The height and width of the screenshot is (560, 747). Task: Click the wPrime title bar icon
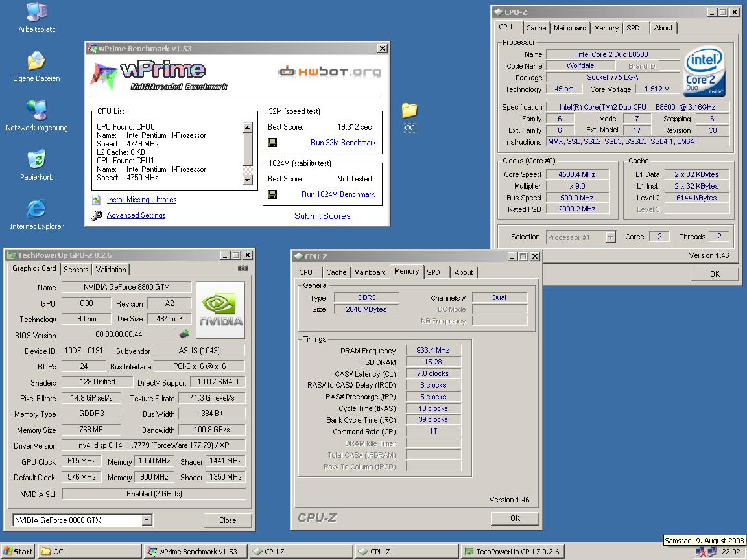[93, 49]
